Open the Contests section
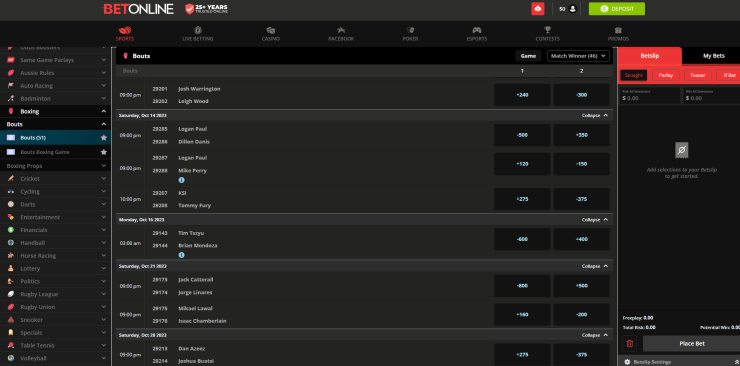The image size is (740, 366). click(x=547, y=33)
